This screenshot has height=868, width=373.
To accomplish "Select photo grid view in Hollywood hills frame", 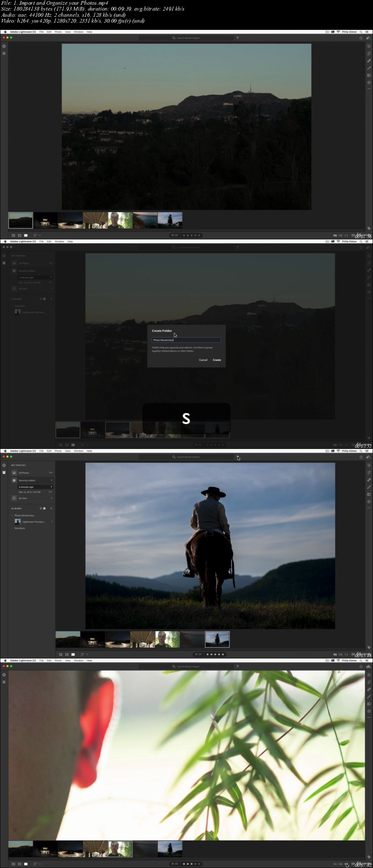I will 13,235.
